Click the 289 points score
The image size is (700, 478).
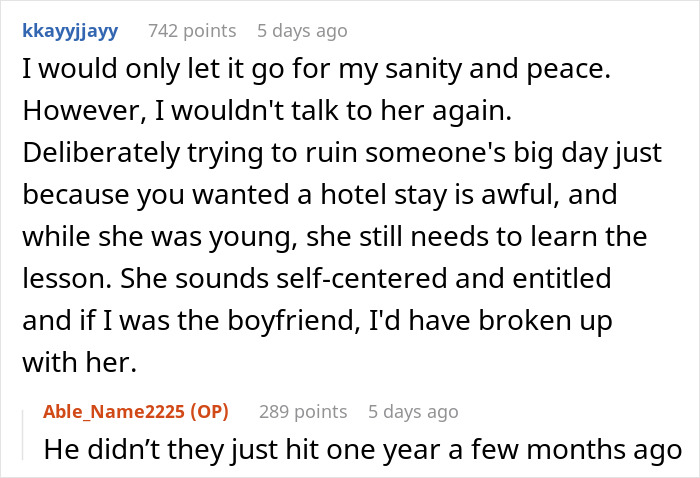[303, 411]
